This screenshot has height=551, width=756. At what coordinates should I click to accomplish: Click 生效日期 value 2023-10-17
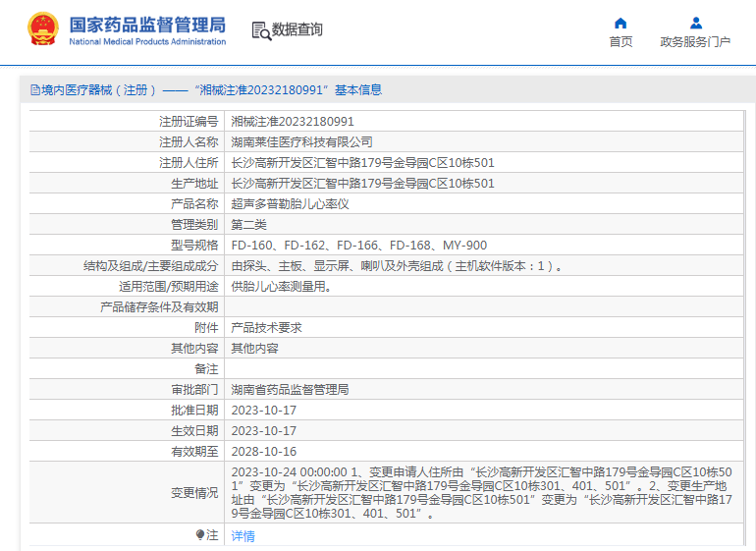[263, 431]
